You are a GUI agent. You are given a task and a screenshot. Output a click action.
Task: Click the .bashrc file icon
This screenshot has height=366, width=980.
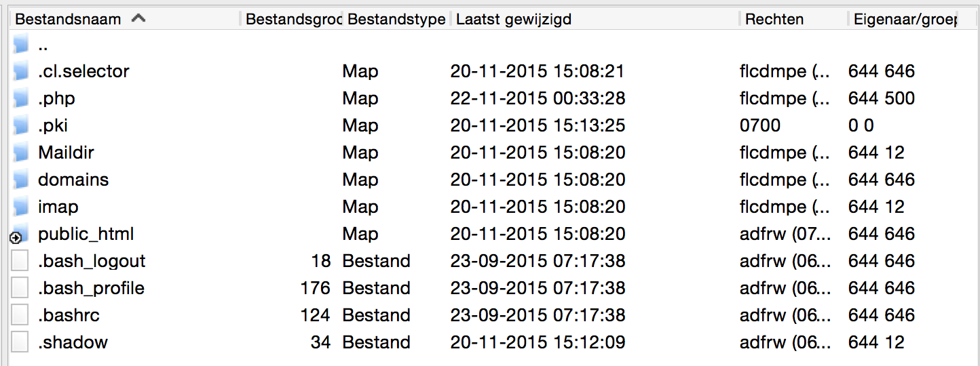(20, 315)
